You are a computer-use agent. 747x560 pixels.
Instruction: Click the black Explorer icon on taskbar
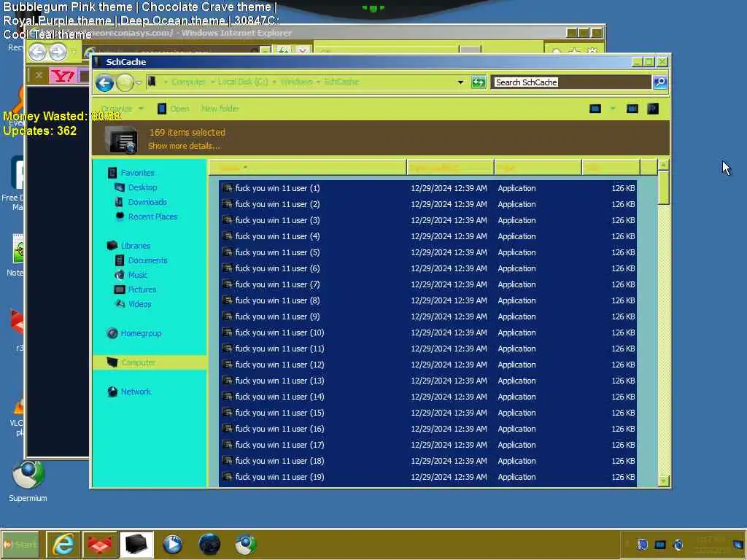[x=136, y=544]
